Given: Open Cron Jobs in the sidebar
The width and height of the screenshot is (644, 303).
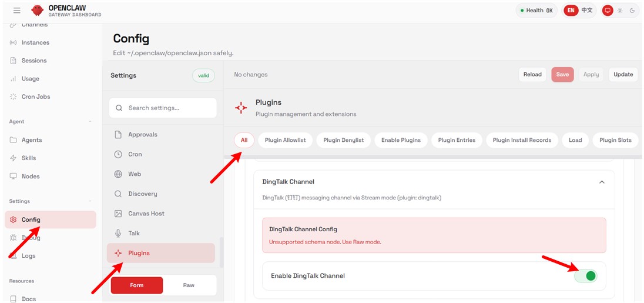Looking at the screenshot, I should pos(35,96).
